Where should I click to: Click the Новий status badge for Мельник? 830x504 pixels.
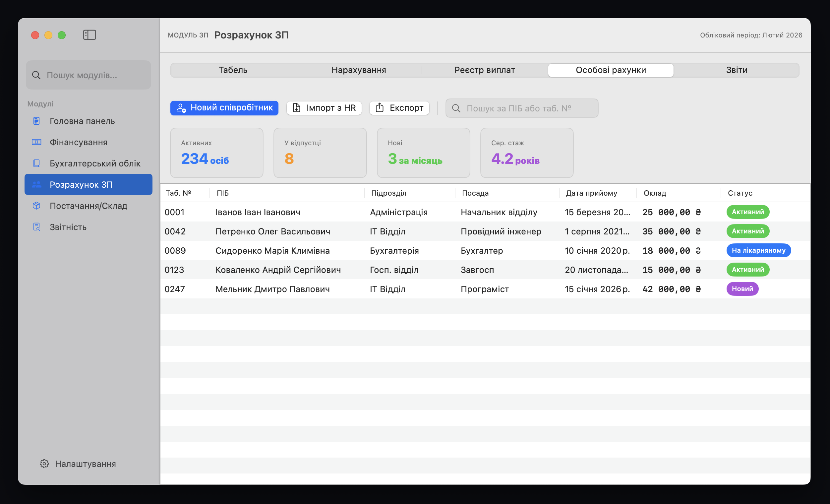tap(742, 289)
